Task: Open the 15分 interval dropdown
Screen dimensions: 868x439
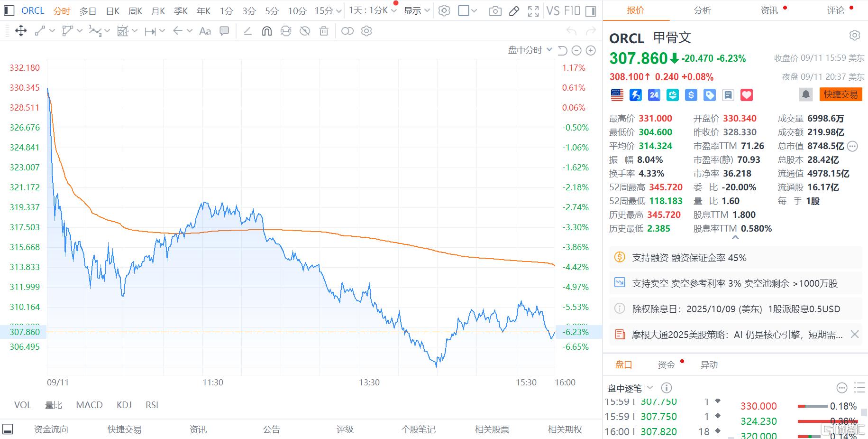Action: click(x=328, y=10)
